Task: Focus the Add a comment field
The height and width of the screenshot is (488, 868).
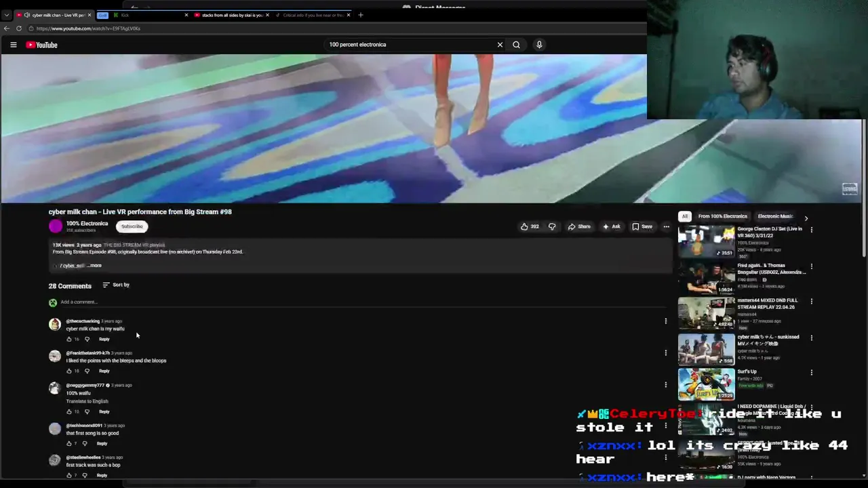Action: coord(366,302)
